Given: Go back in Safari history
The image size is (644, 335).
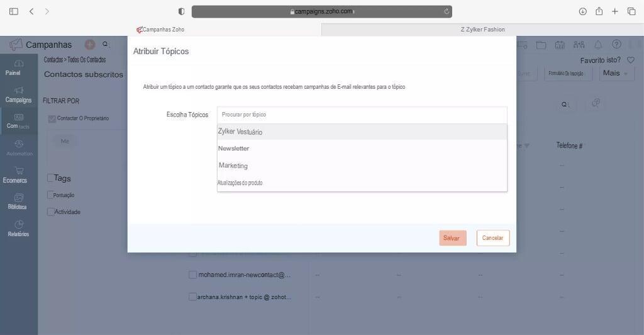Looking at the screenshot, I should [31, 11].
